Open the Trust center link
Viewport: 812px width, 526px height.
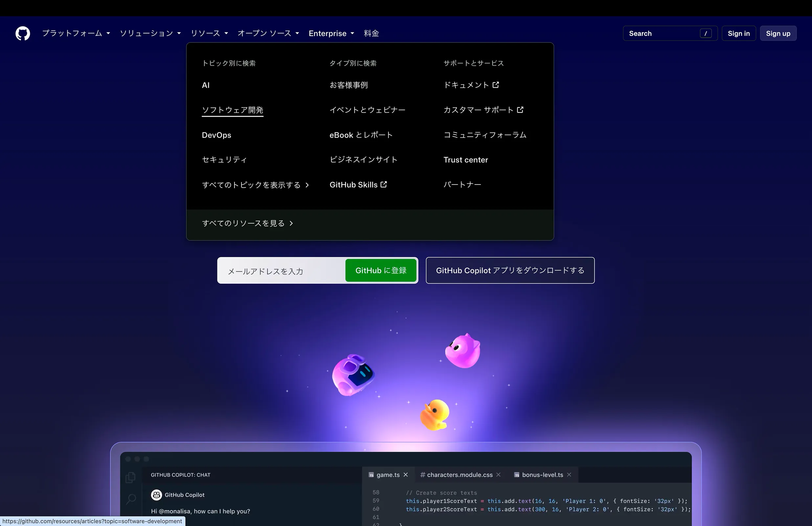point(466,160)
